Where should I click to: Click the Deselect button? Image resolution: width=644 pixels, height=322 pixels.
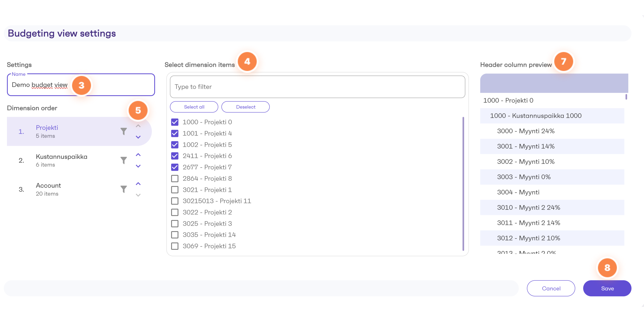(246, 107)
